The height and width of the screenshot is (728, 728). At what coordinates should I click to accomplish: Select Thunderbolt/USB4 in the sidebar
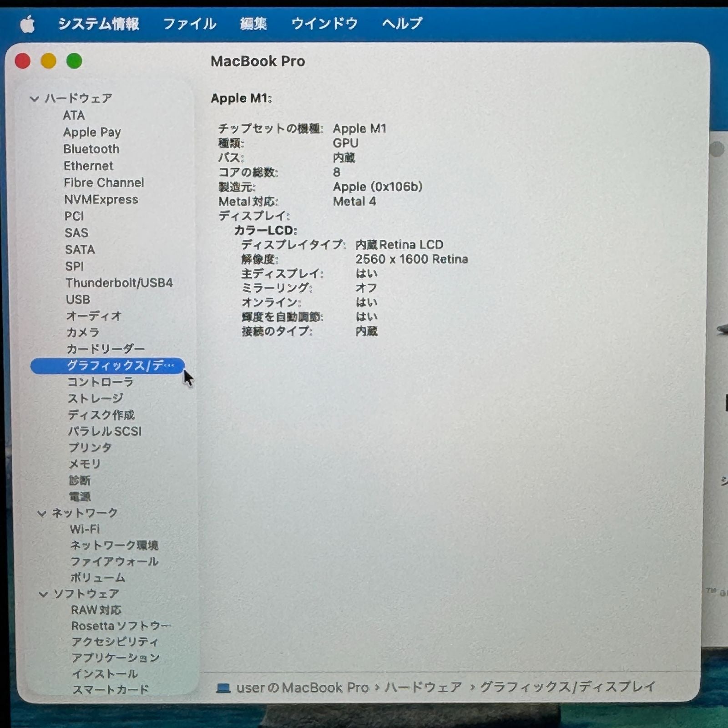point(119,283)
